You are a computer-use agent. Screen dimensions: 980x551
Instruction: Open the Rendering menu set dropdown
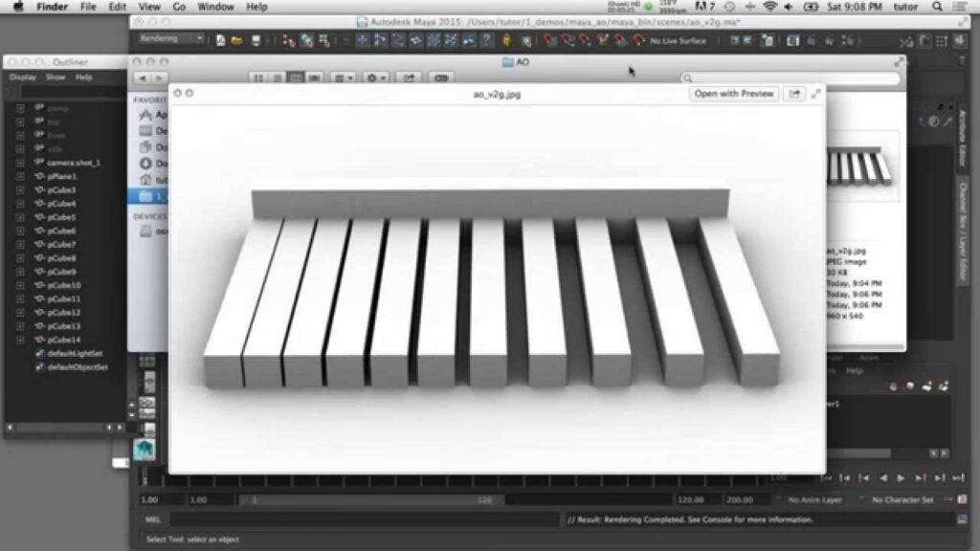tap(171, 40)
